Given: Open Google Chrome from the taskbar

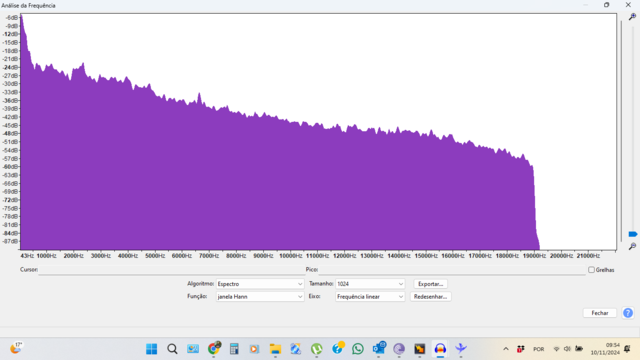Looking at the screenshot, I should coord(213,349).
